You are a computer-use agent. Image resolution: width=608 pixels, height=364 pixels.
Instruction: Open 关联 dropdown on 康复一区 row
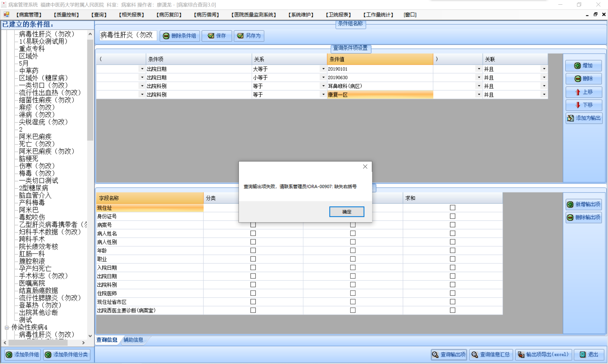(544, 95)
